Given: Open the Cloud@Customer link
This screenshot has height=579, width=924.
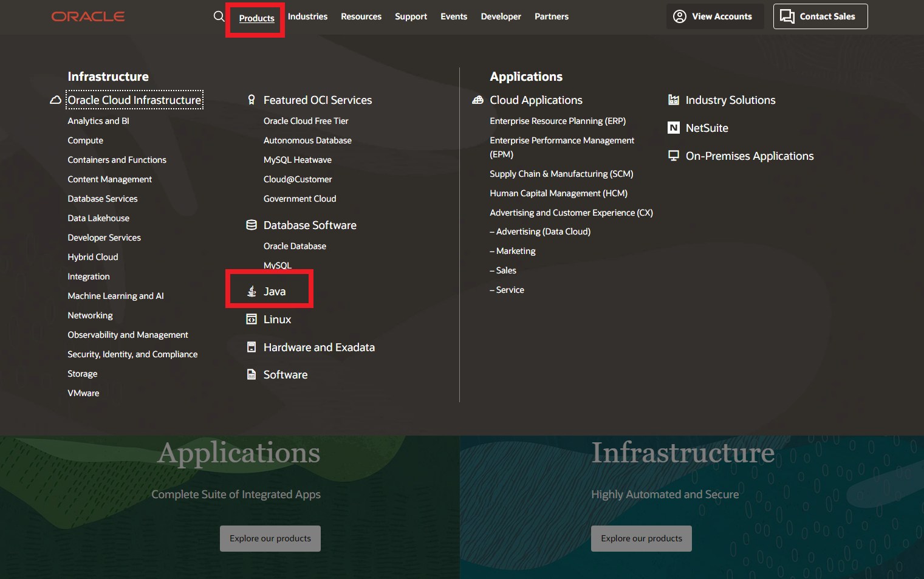Looking at the screenshot, I should tap(298, 179).
